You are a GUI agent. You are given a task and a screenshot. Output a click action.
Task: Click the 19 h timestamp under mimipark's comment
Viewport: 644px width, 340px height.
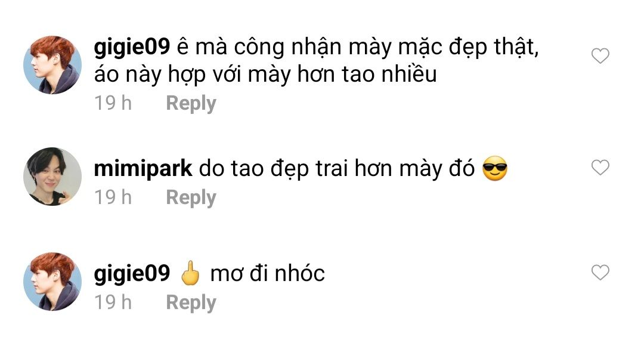[x=113, y=197]
